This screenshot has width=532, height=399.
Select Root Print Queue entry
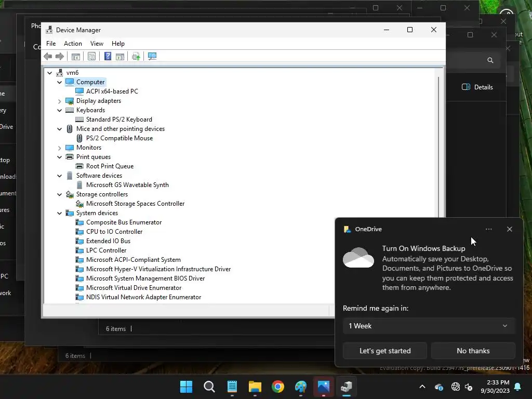(110, 166)
